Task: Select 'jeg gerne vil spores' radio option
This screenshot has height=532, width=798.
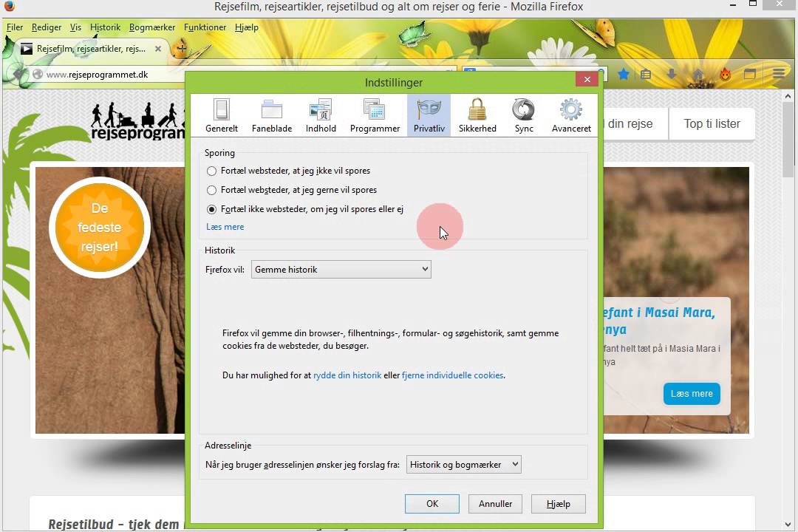Action: pyautogui.click(x=212, y=191)
